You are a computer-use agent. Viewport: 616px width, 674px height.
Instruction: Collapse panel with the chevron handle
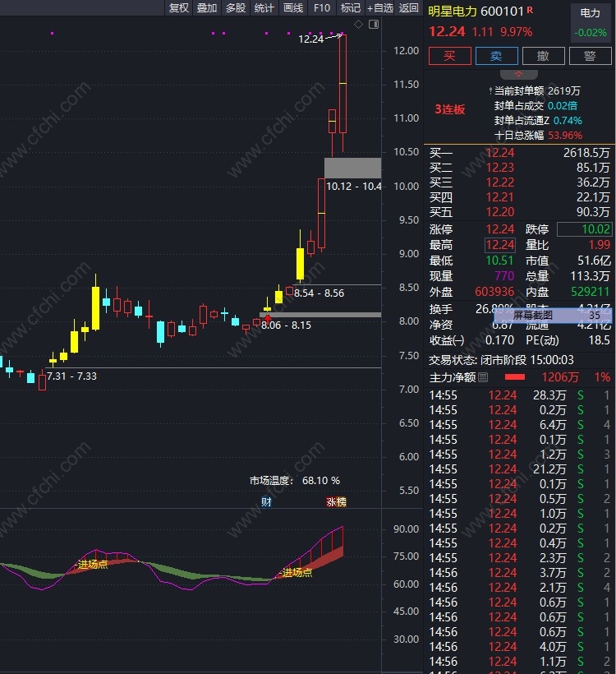coord(519,74)
